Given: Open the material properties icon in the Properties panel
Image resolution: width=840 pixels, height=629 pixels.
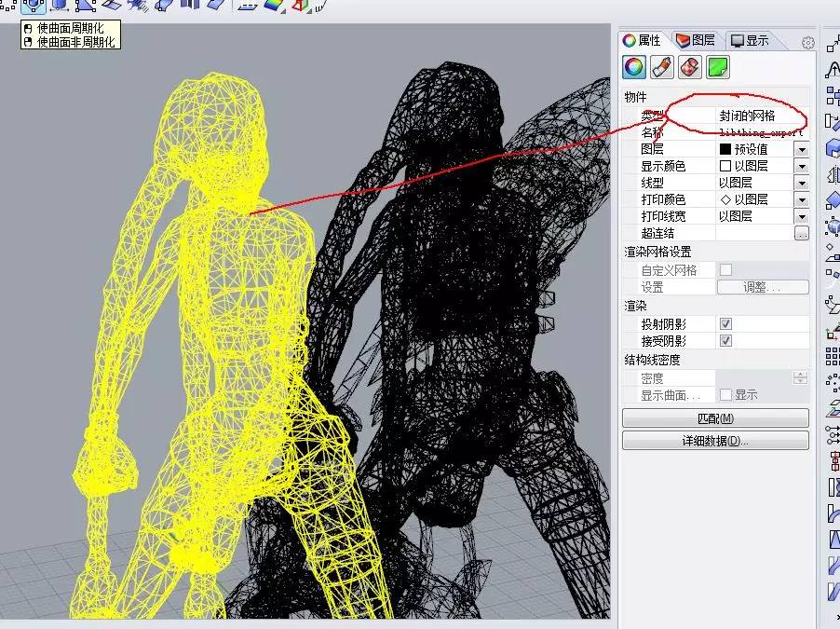Looking at the screenshot, I should tap(661, 66).
